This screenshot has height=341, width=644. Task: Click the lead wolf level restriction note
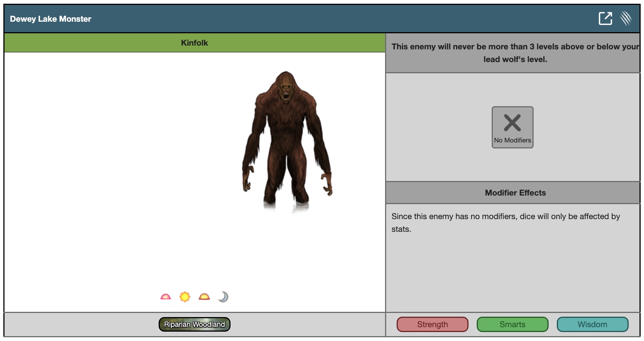coord(515,53)
